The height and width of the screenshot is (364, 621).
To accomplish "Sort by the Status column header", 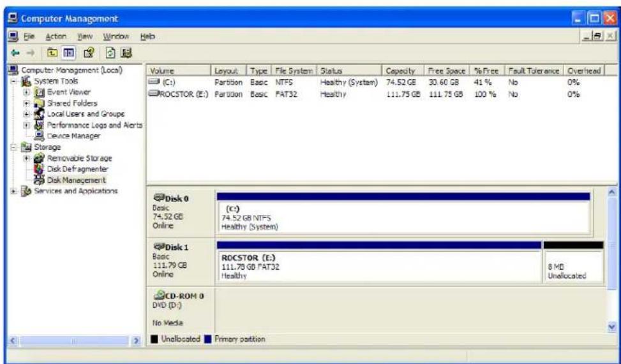I will pyautogui.click(x=349, y=71).
